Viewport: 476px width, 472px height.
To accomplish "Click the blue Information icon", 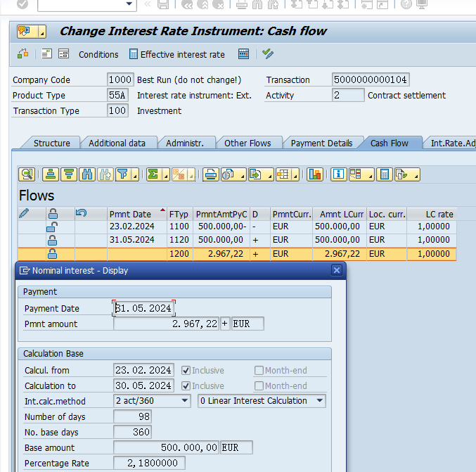I will coord(338,174).
